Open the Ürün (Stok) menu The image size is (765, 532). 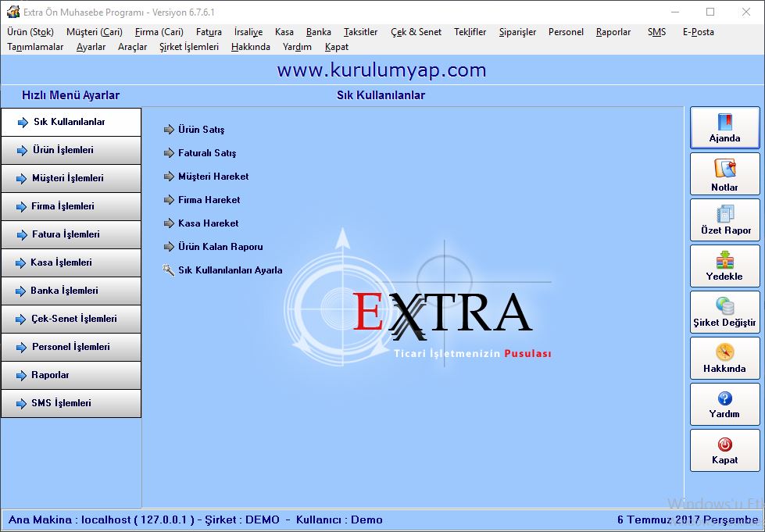coord(30,32)
